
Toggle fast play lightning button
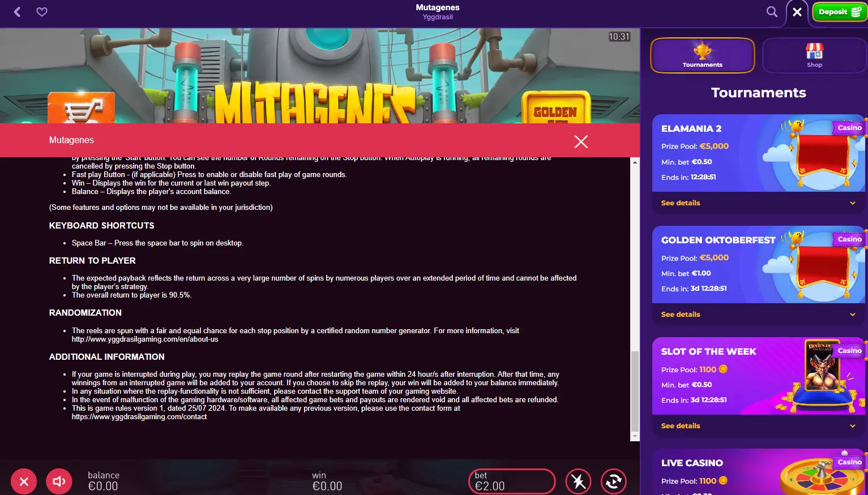578,481
